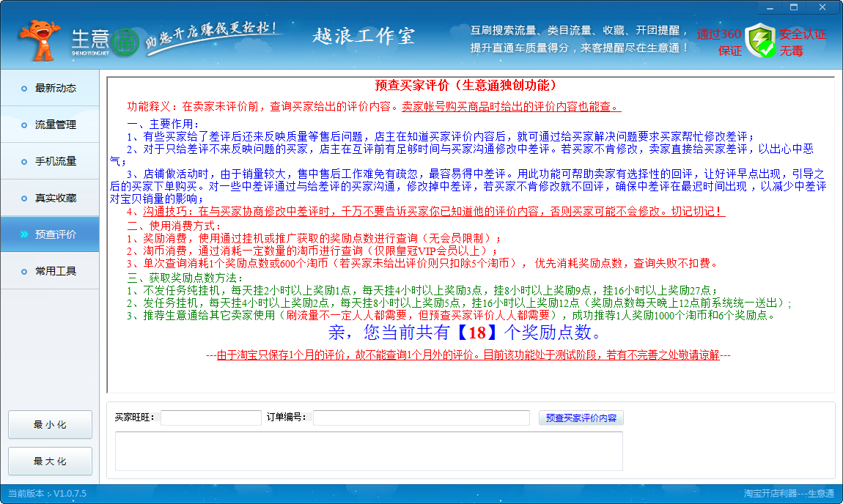Image resolution: width=843 pixels, height=504 pixels.
Task: Click the 三、获取奖励点数方法 section heading
Action: click(185, 278)
